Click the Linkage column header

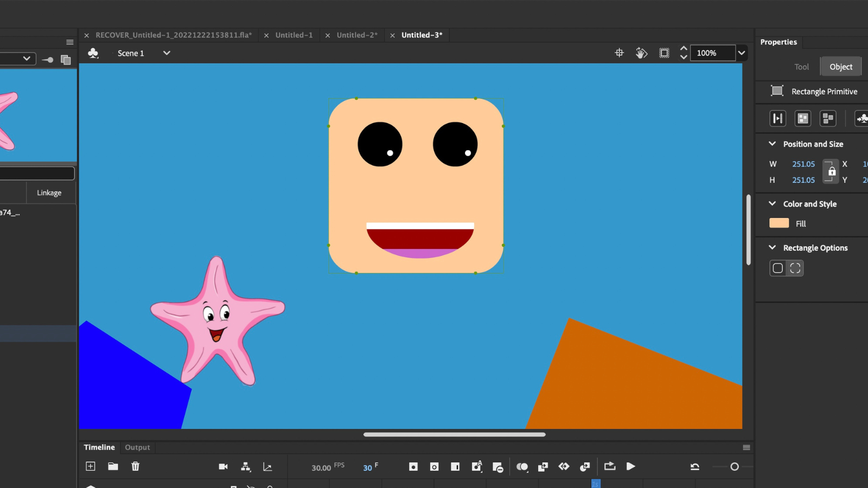(49, 193)
